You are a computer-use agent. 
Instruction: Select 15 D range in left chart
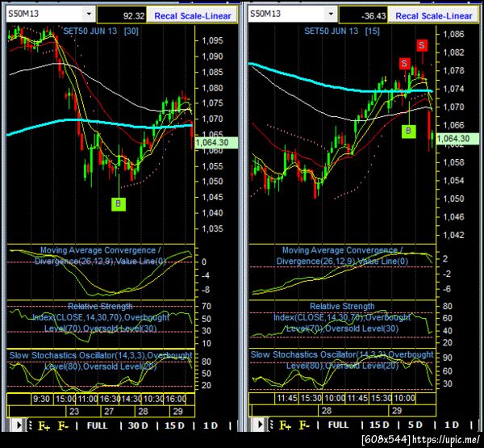coord(175,425)
